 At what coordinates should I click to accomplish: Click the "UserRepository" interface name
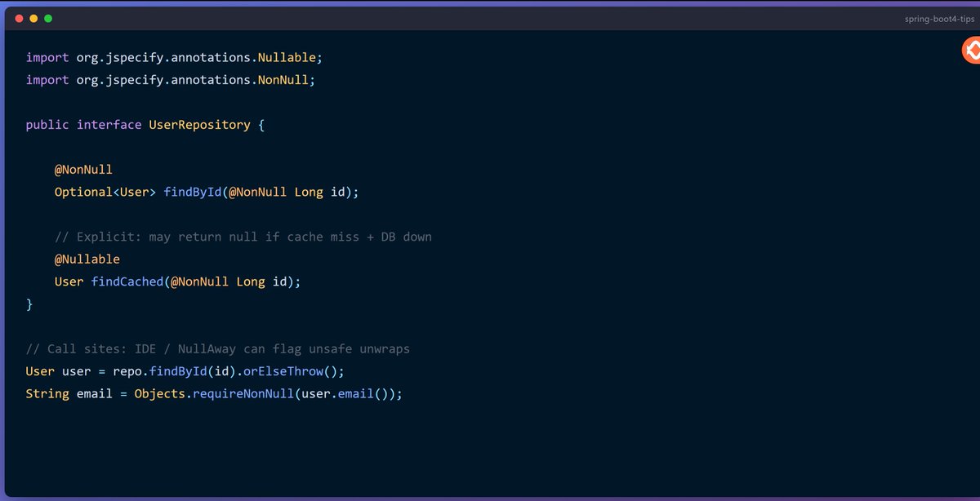coord(199,125)
